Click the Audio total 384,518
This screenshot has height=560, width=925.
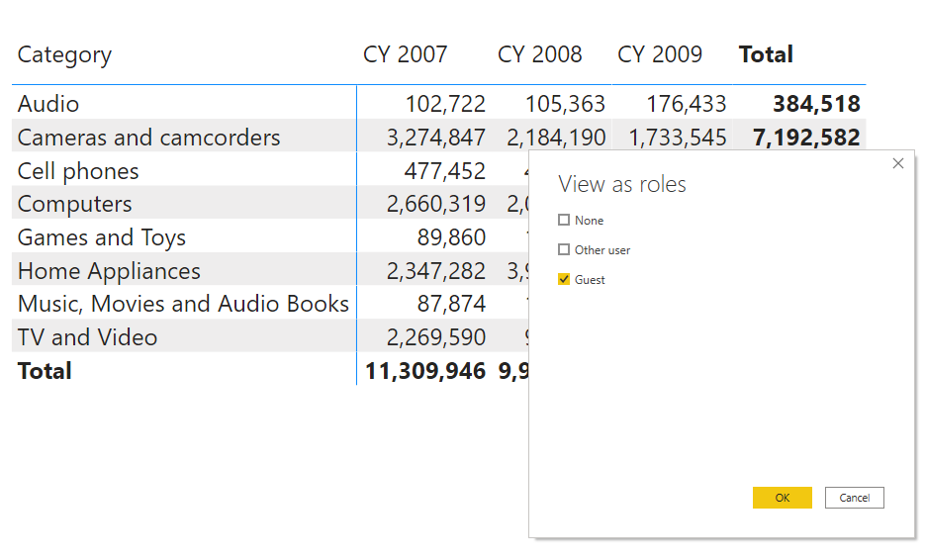[816, 105]
